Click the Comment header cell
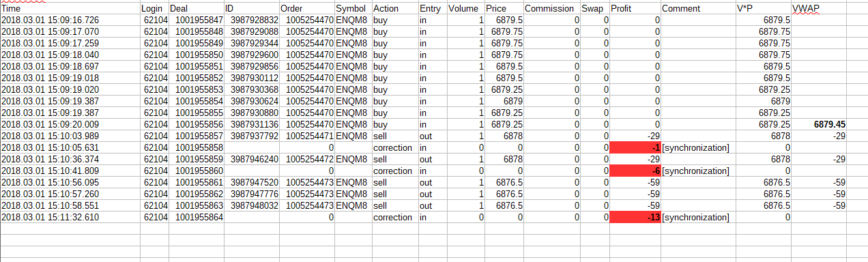The height and width of the screenshot is (262, 868). click(698, 9)
